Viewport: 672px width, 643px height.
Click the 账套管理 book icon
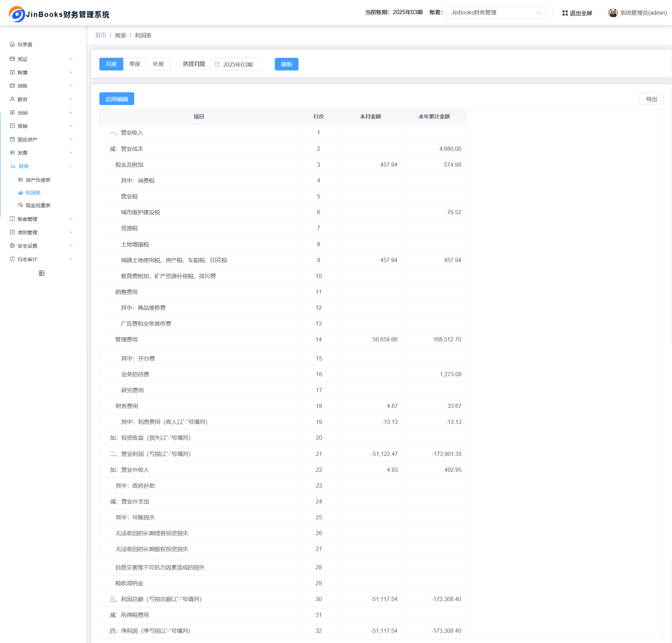(12, 219)
